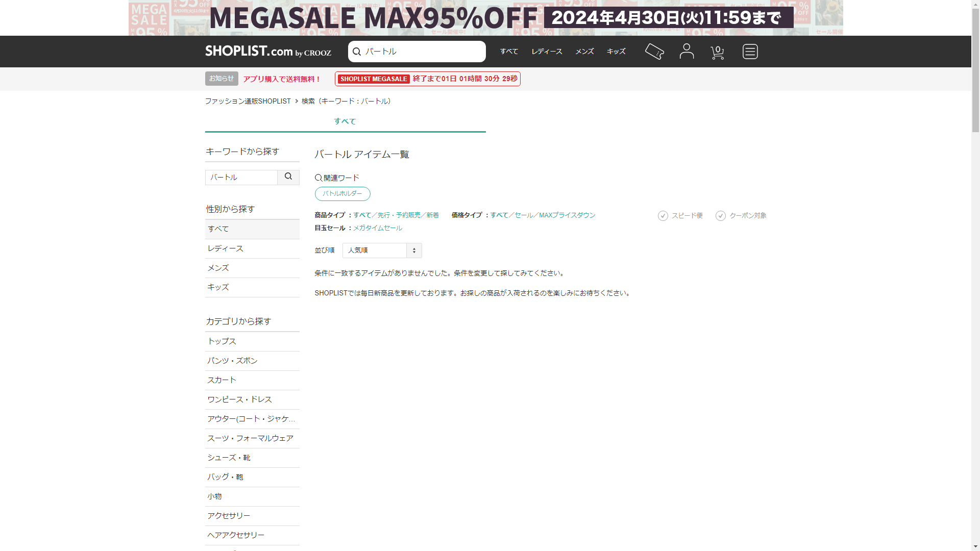
Task: Open the トップス category
Action: pos(252,341)
